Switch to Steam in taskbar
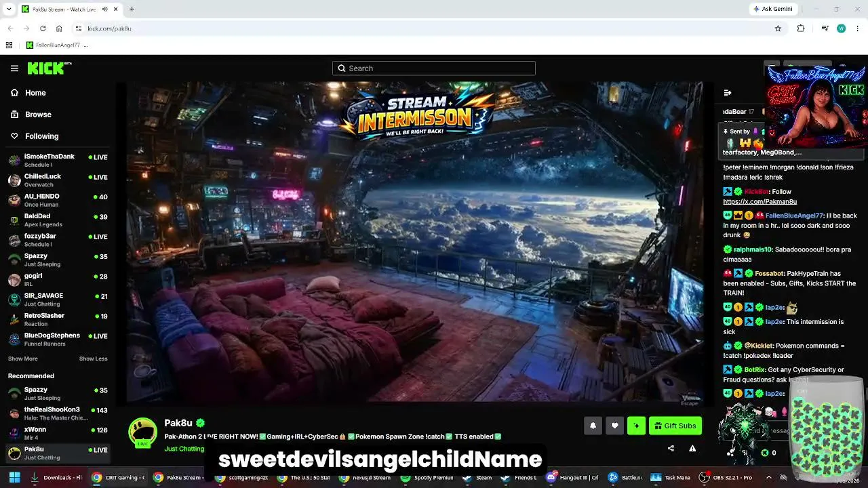This screenshot has height=488, width=868. (x=477, y=477)
